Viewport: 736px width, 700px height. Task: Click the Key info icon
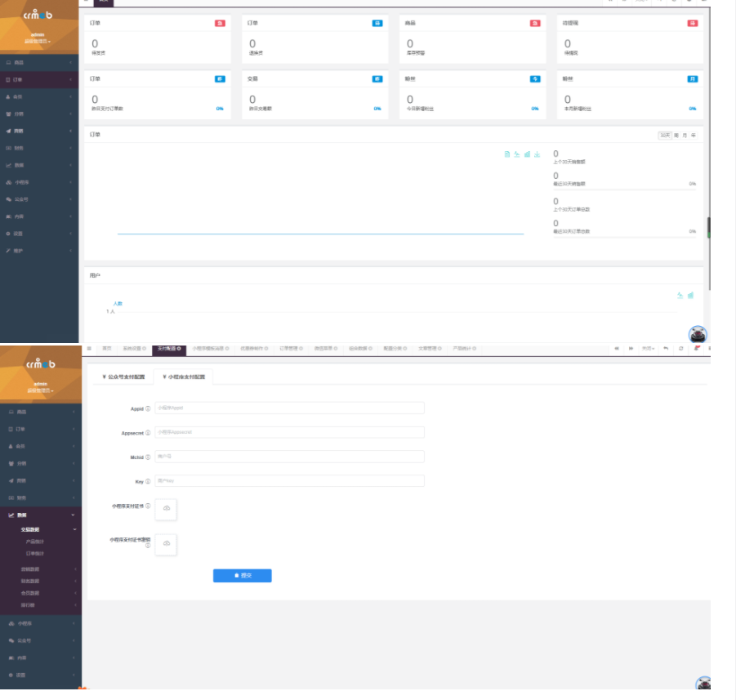click(x=148, y=481)
